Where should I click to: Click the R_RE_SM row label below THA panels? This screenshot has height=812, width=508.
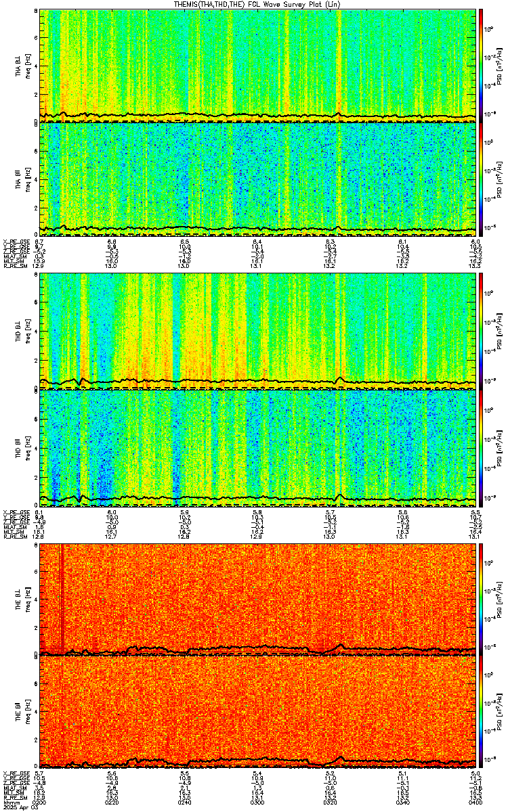point(14,267)
